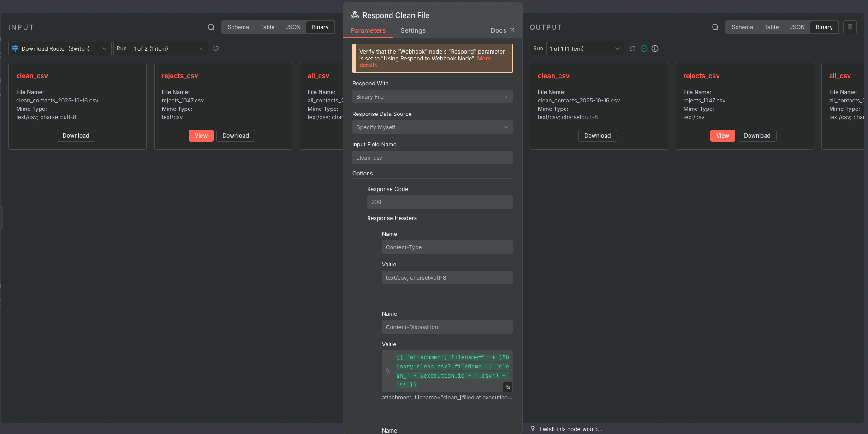Download the clean_csv file from the output
This screenshot has width=868, height=434.
tap(597, 136)
